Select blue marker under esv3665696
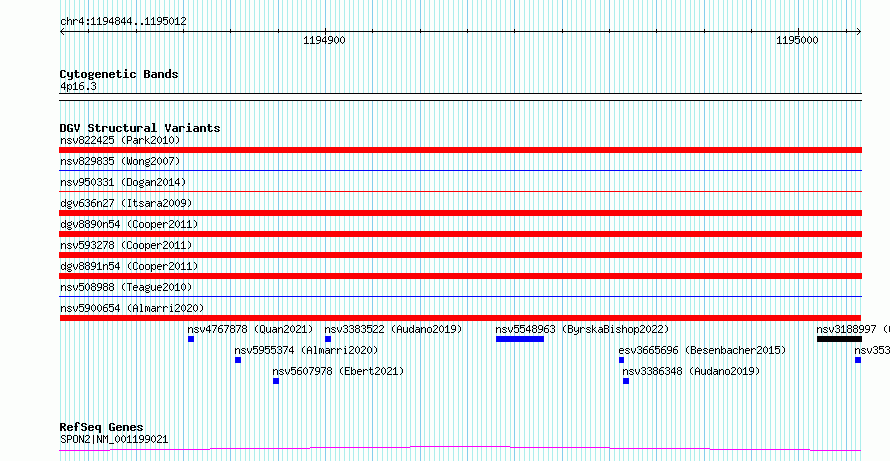This screenshot has height=461, width=890. coord(622,360)
